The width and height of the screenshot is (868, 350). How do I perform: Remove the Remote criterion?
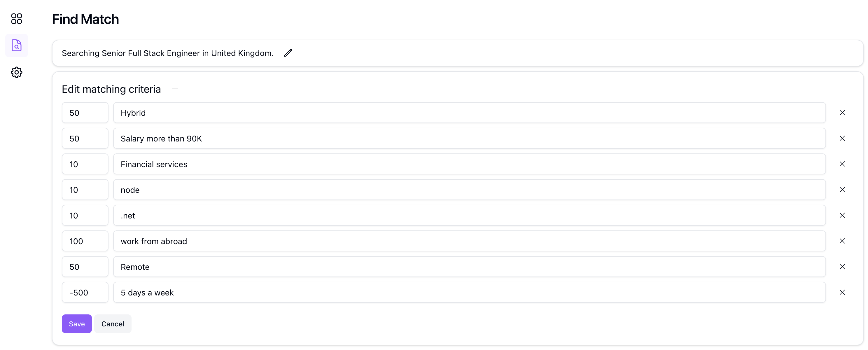[x=842, y=267]
